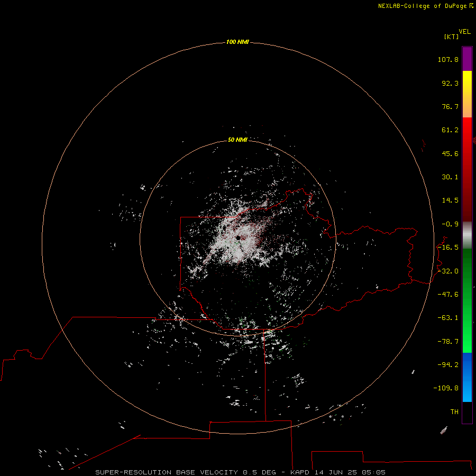Select the -0.9 scale value
476x476 pixels.
pos(450,224)
